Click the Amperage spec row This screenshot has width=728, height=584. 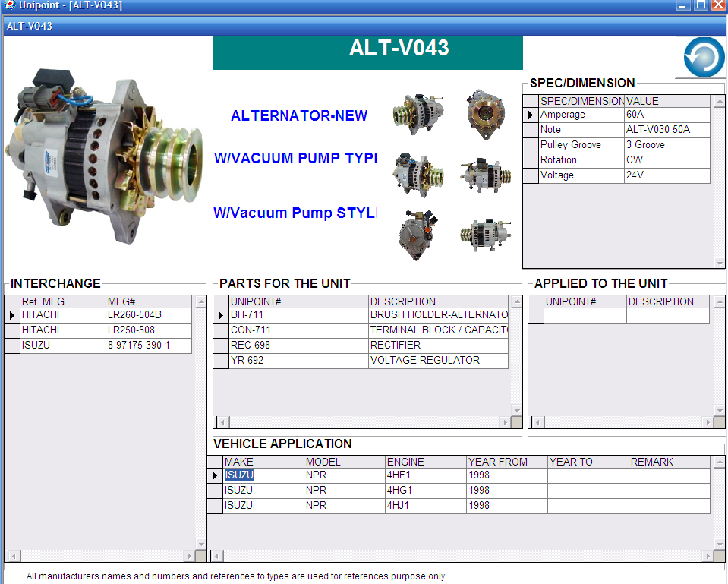click(581, 115)
